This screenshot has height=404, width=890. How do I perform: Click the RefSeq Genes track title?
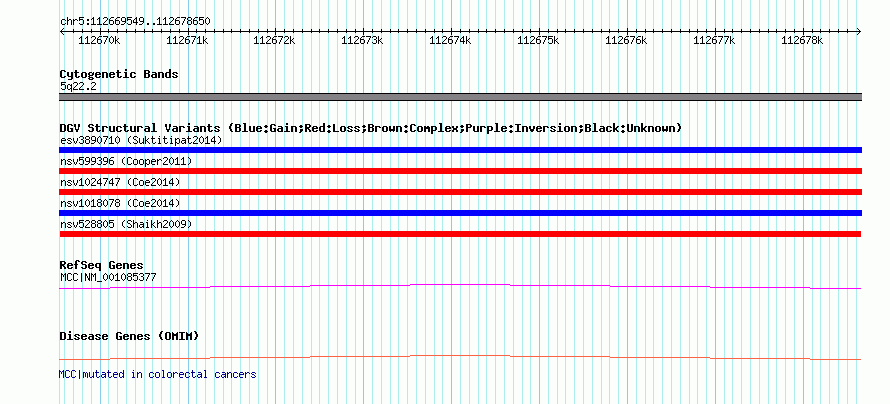click(x=102, y=266)
